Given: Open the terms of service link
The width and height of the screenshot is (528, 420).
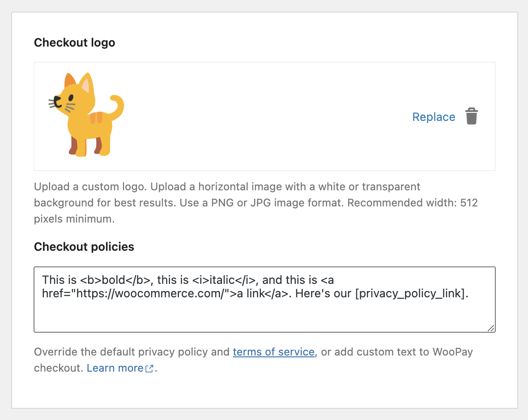Looking at the screenshot, I should click(x=273, y=352).
